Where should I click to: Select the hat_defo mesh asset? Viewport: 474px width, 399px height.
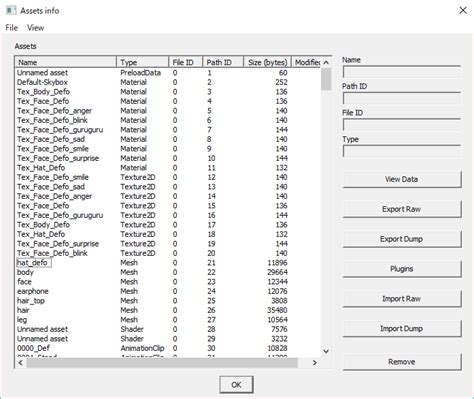[x=34, y=263]
